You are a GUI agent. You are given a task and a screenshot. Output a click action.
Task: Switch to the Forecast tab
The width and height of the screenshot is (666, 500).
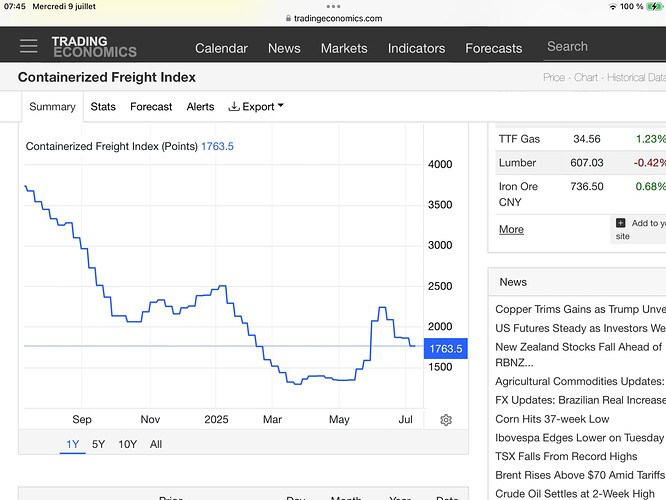(151, 106)
